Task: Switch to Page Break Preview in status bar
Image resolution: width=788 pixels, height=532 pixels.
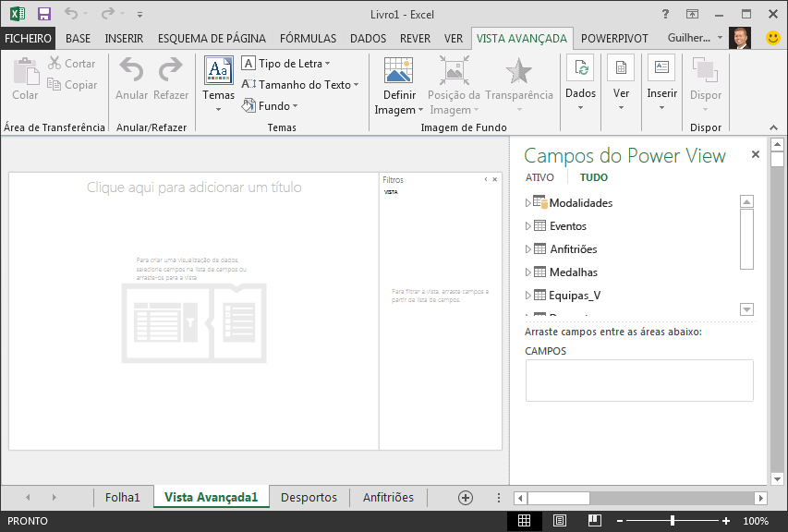Action: (595, 521)
